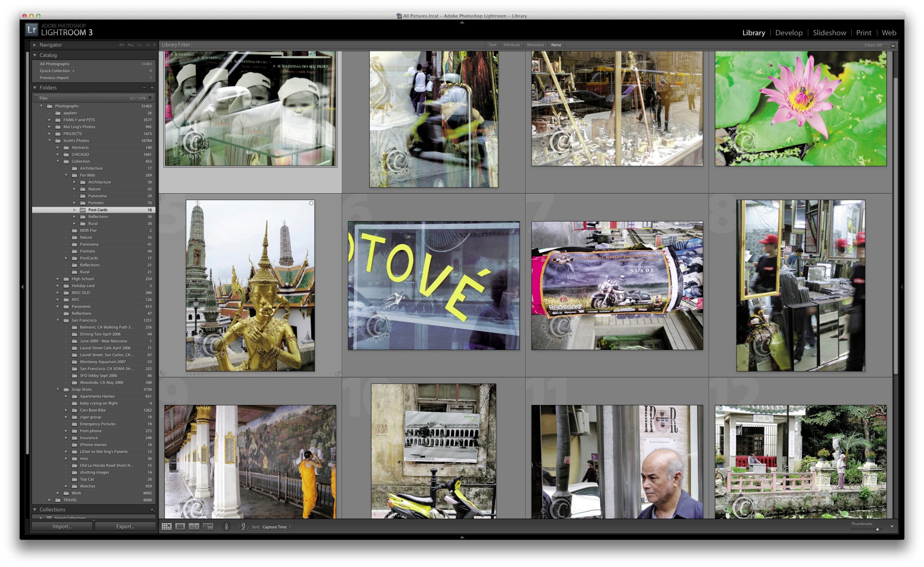Enable Attribute library filter
The width and height of the screenshot is (924, 567).
[511, 45]
